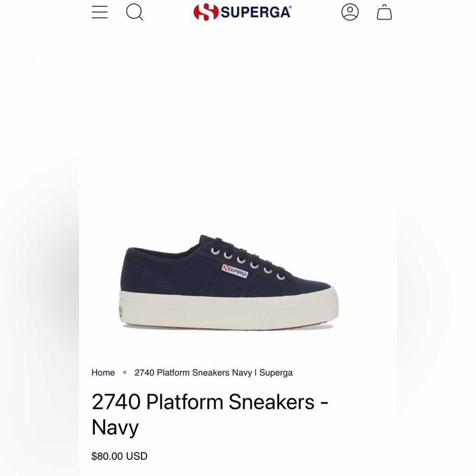Open the Home breadcrumb link
The image size is (476, 476).
(103, 373)
